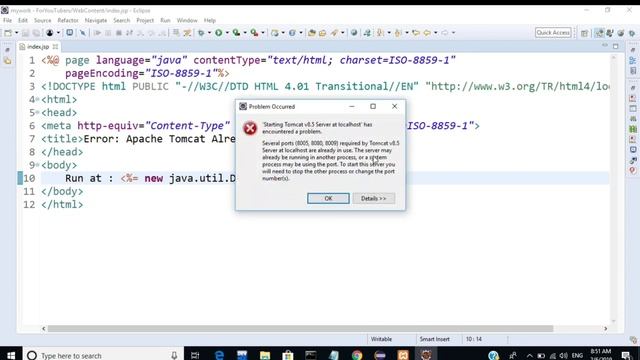640x360 pixels.
Task: Minimize the editor area
Action: tap(604, 46)
